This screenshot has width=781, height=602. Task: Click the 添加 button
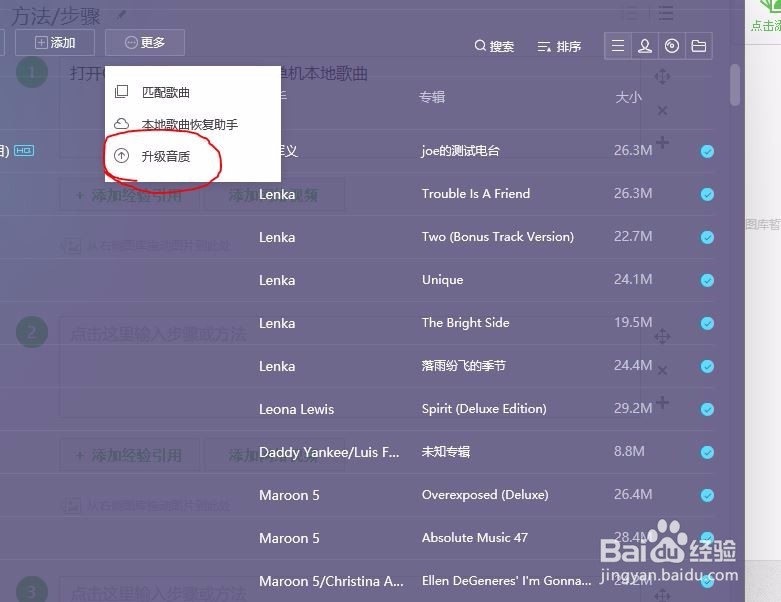pos(55,43)
